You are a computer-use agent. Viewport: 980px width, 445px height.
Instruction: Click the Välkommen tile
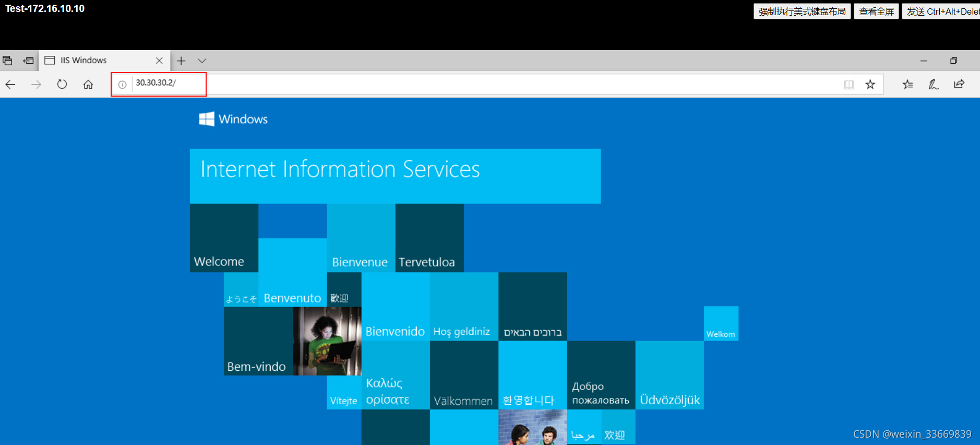click(464, 375)
